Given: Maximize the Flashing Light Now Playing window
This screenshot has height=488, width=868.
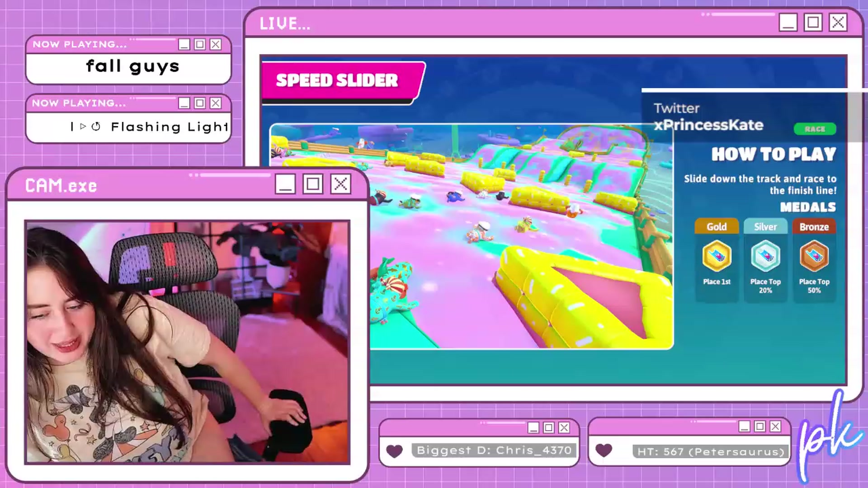Looking at the screenshot, I should coord(200,103).
